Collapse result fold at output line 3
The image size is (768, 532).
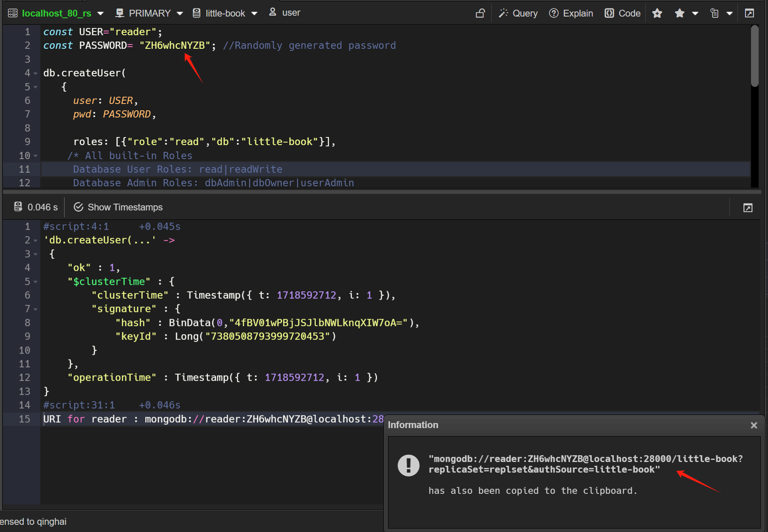click(x=36, y=254)
